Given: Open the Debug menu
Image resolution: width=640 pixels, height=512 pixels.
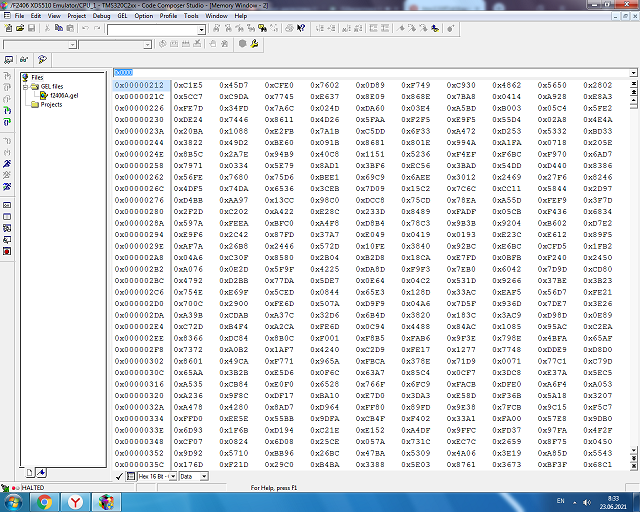Looking at the screenshot, I should tap(102, 16).
